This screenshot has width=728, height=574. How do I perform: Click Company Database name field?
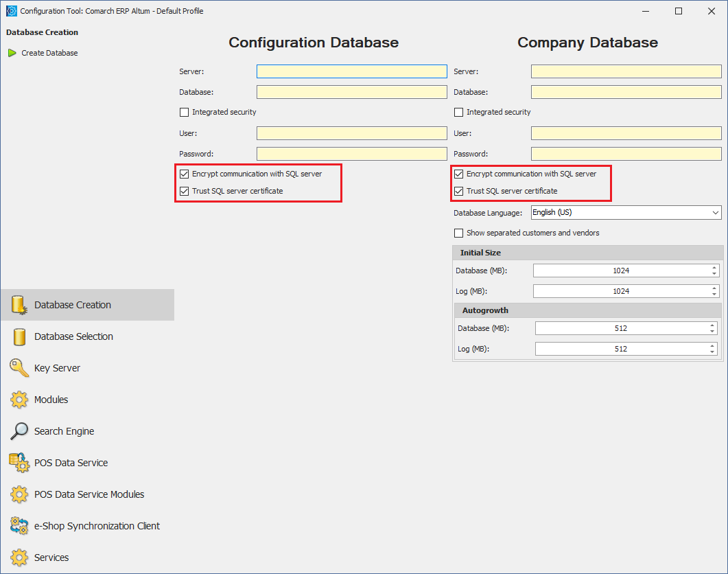[626, 92]
